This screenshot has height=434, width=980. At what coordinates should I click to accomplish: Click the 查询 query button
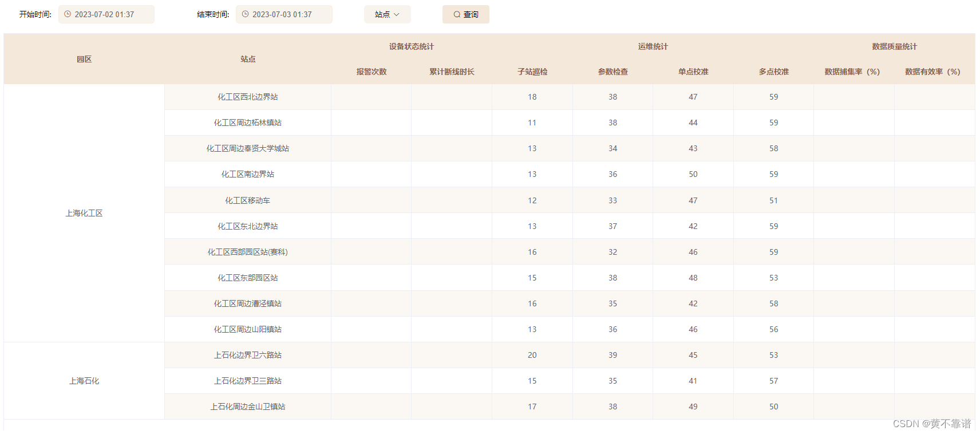[466, 14]
